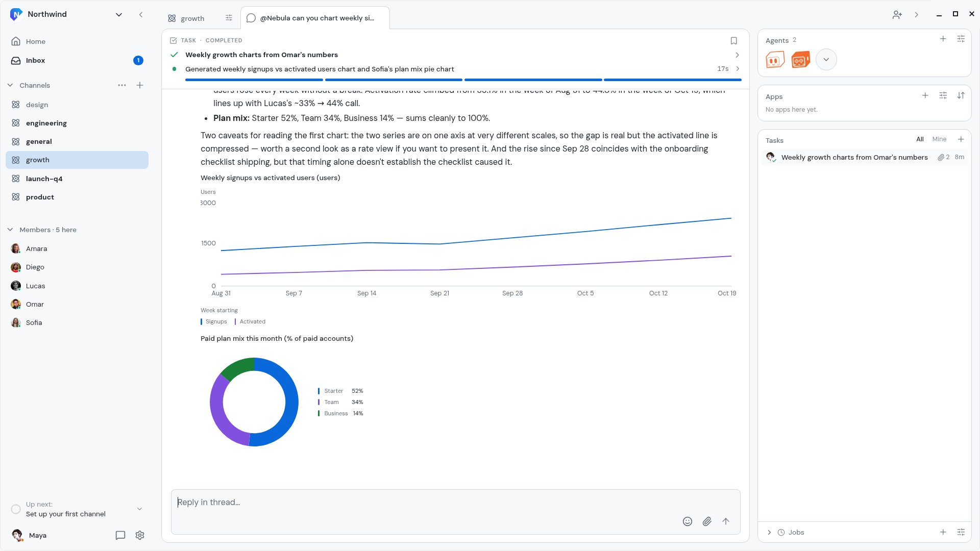This screenshot has width=980, height=551.
Task: Open the engineering channel
Action: [x=77, y=123]
